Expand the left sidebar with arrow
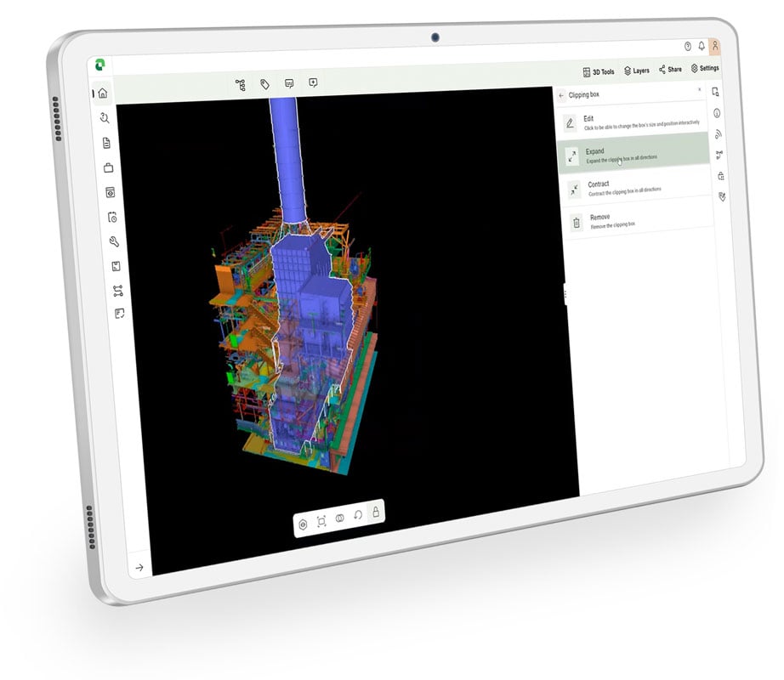This screenshot has width=784, height=680. point(139,567)
